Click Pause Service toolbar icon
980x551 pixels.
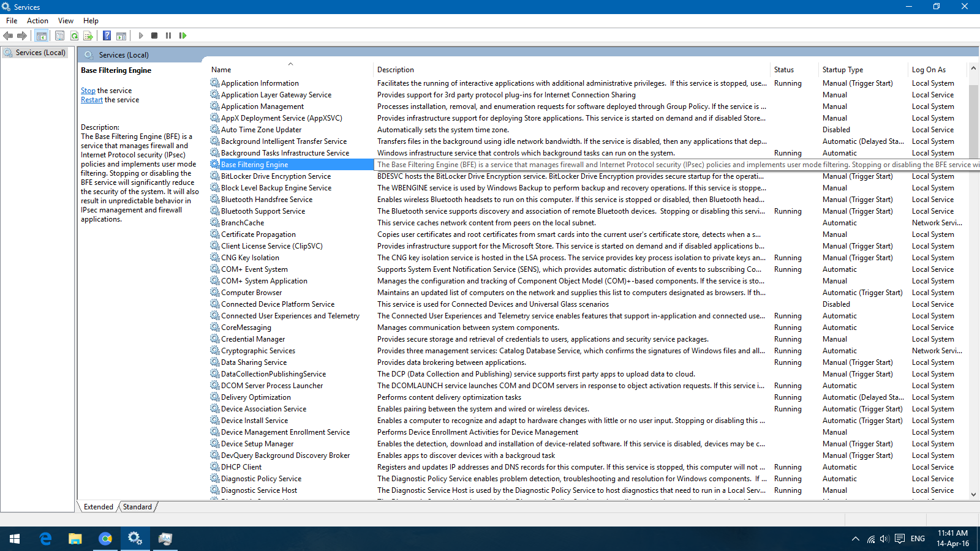point(168,36)
